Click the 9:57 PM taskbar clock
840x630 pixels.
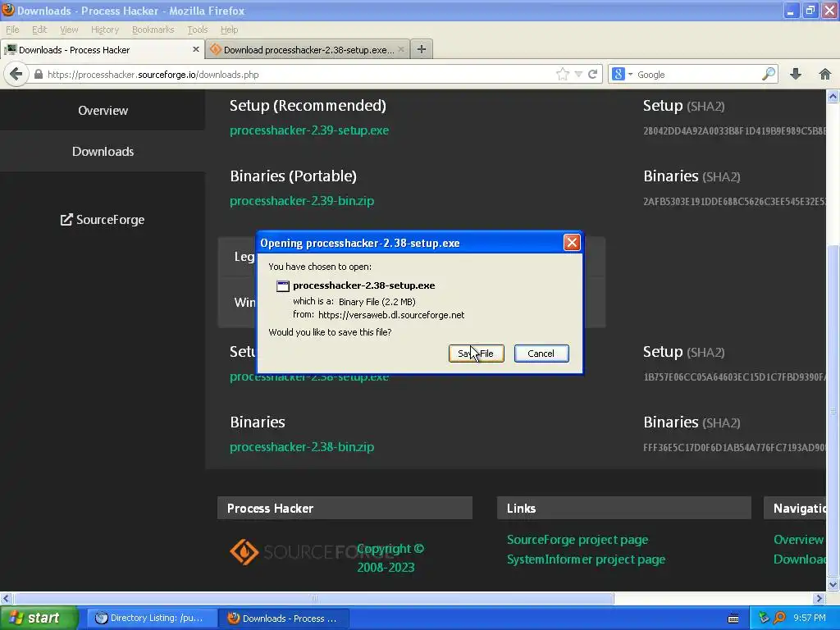(810, 618)
